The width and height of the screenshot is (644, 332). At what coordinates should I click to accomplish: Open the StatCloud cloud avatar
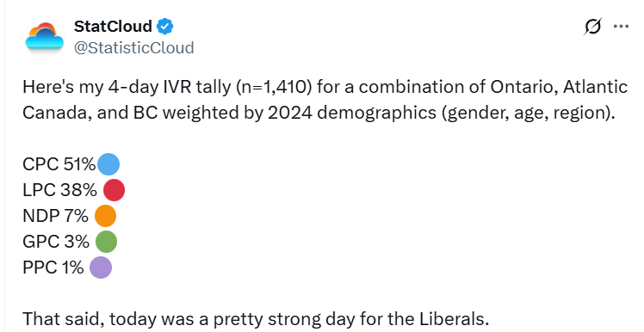click(x=45, y=38)
